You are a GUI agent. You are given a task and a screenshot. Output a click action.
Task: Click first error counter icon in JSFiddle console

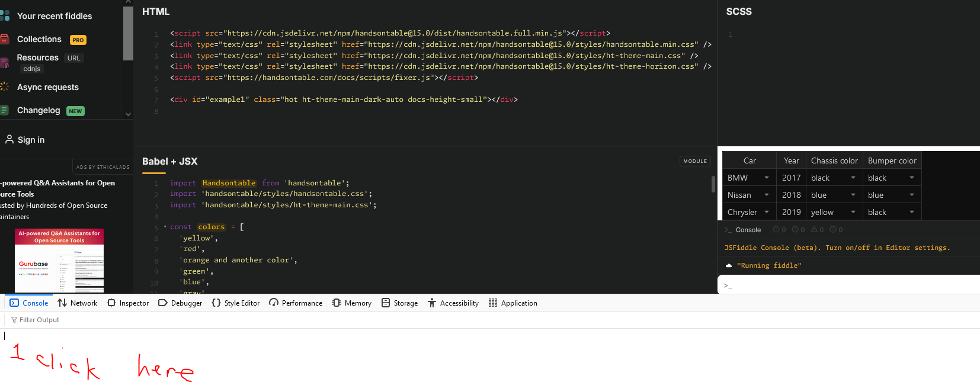point(776,230)
